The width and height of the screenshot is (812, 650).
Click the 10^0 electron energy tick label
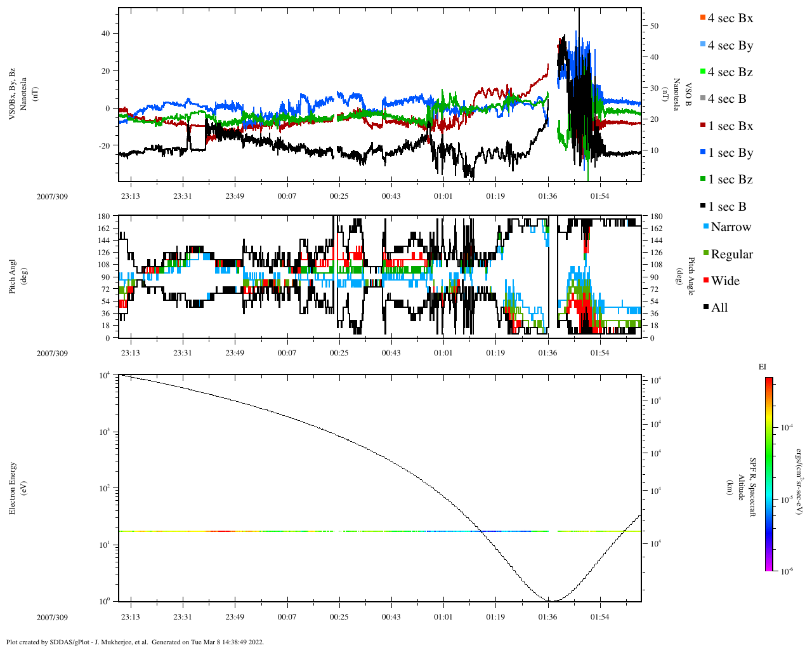click(106, 600)
